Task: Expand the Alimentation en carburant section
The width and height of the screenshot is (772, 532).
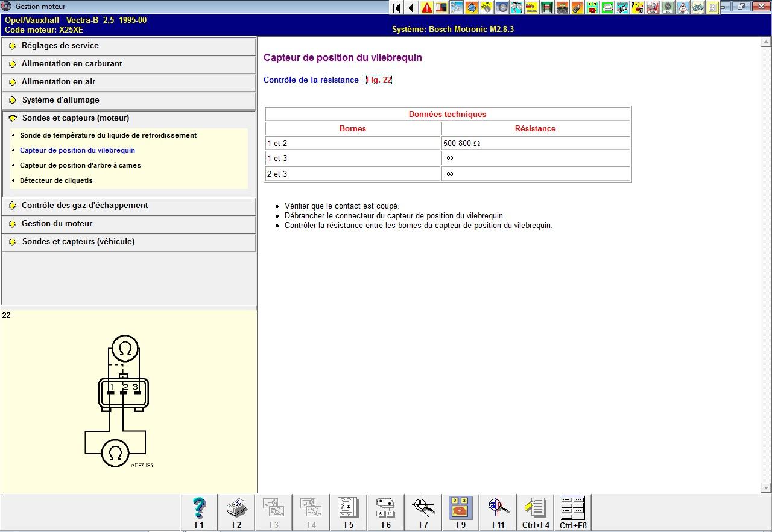Action: pos(71,64)
